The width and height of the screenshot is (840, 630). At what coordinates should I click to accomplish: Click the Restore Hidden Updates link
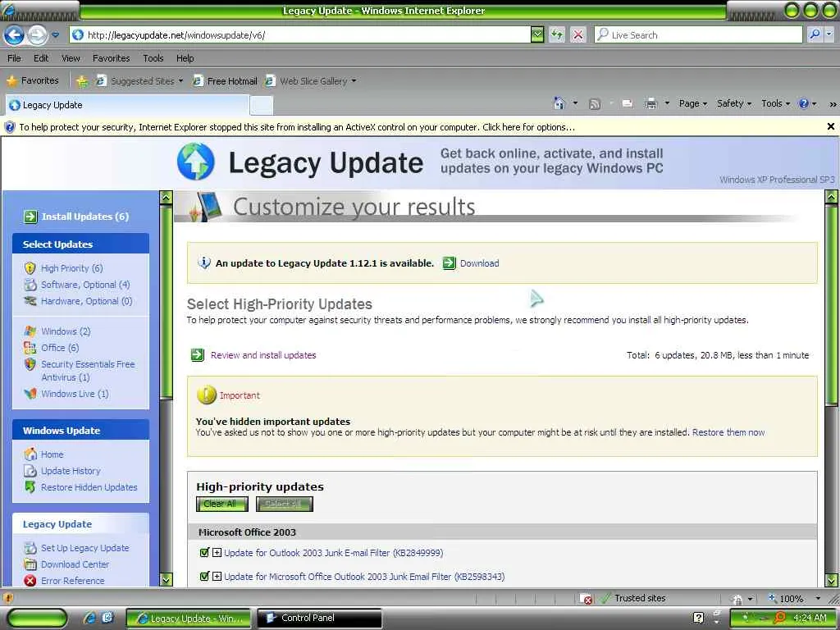tap(89, 487)
